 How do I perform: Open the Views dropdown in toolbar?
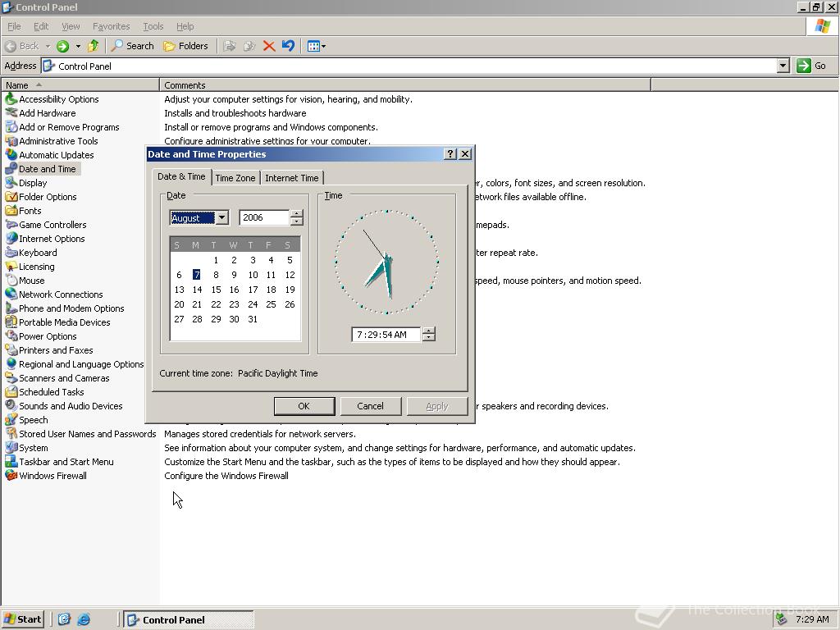pyautogui.click(x=317, y=46)
